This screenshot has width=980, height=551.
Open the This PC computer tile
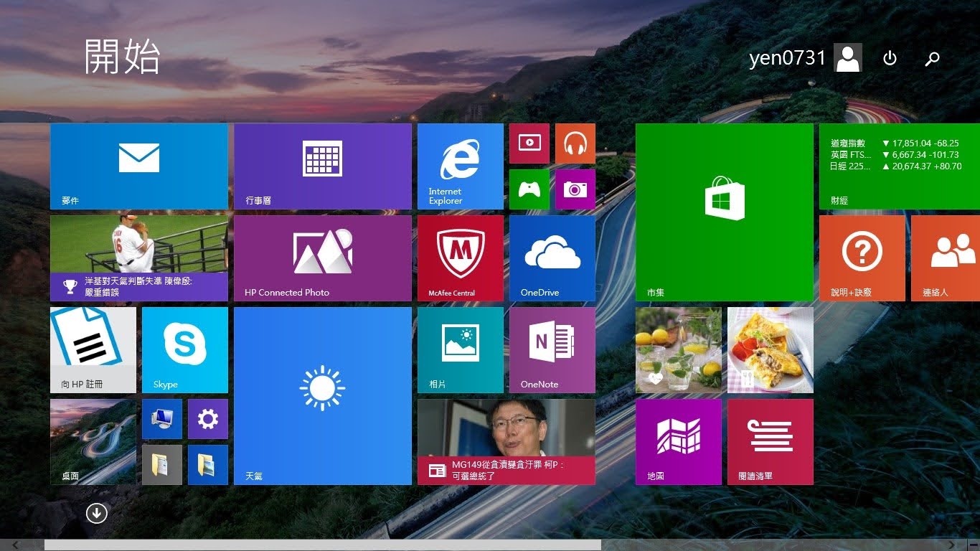tap(162, 419)
